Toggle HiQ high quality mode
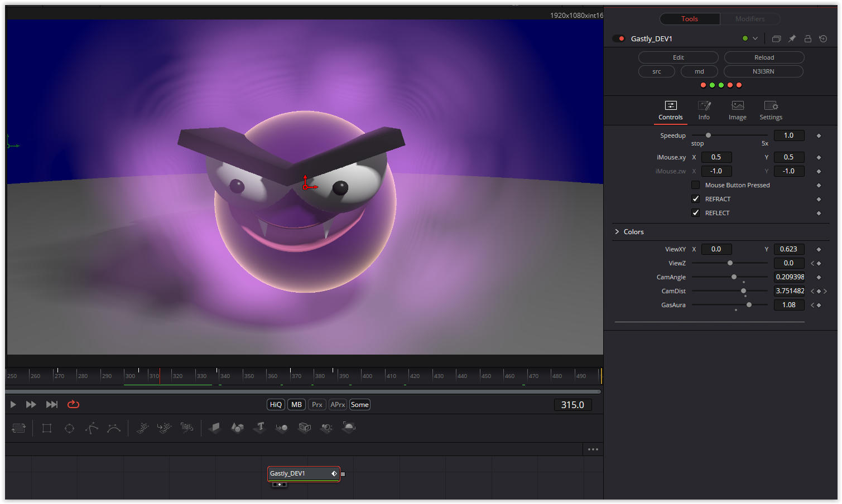Screen dimensions: 842x504 pos(276,405)
